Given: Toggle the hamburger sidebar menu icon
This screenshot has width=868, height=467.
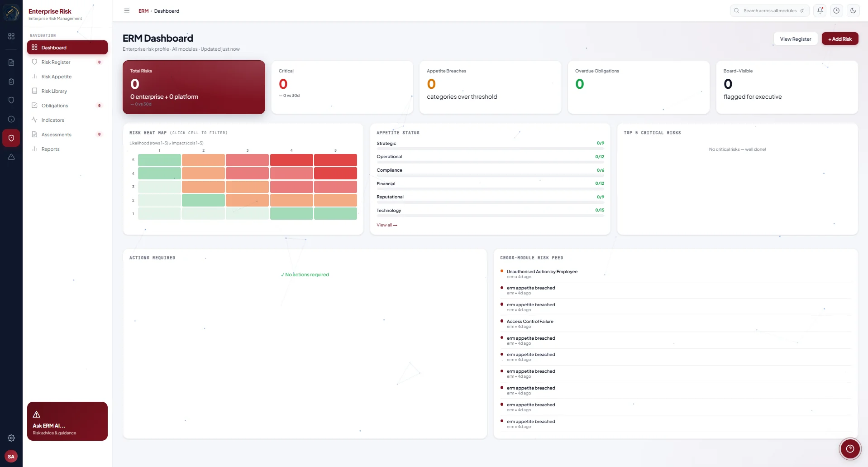Looking at the screenshot, I should click(127, 11).
